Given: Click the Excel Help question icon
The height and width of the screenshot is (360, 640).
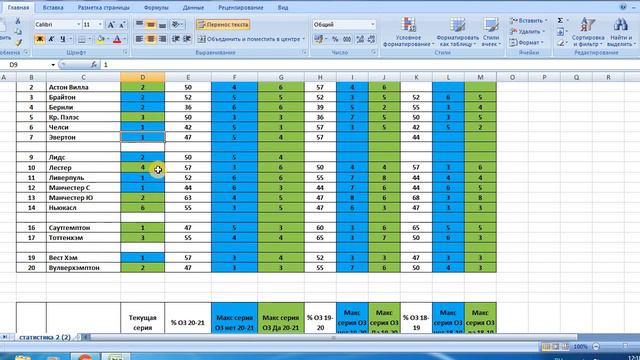Looking at the screenshot, I should click(x=623, y=7).
